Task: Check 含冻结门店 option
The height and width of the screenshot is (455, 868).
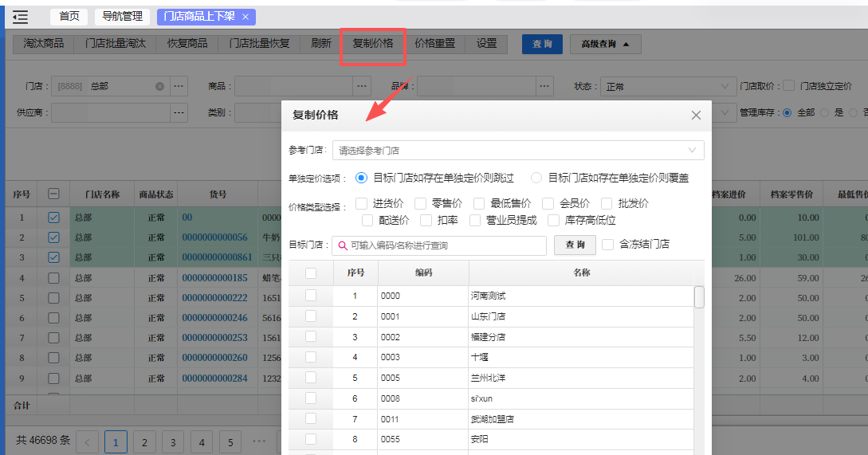Action: click(x=608, y=245)
